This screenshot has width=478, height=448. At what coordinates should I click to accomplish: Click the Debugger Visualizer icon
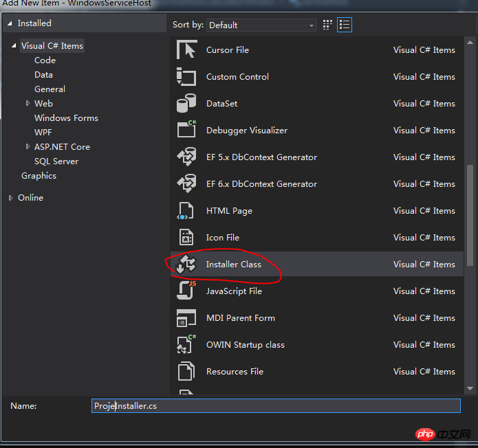point(186,129)
